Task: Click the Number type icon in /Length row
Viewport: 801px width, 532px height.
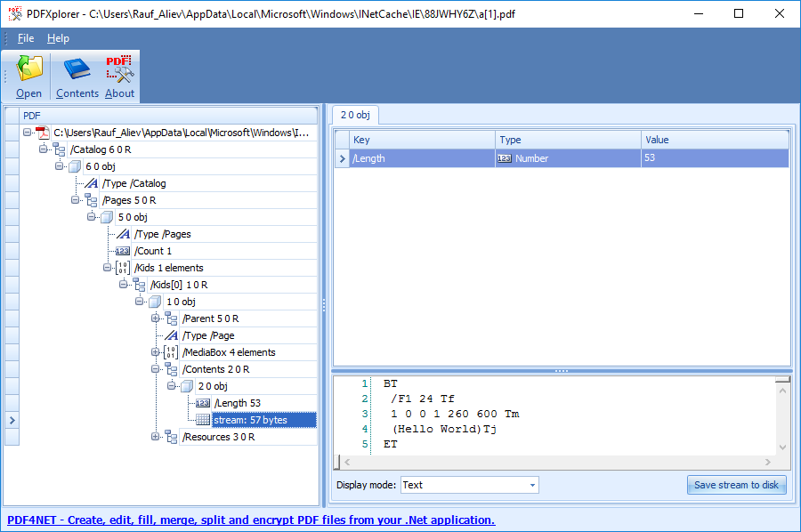Action: click(505, 158)
